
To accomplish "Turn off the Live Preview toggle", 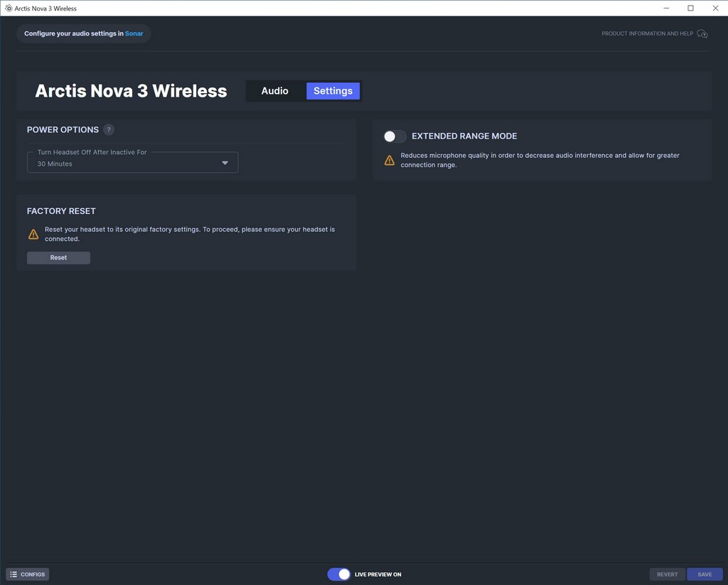I will point(339,574).
